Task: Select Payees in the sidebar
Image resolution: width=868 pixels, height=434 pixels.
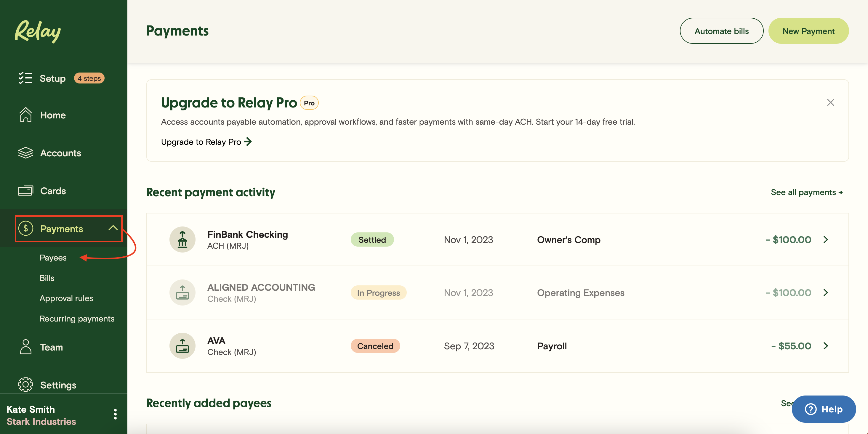Action: coord(53,258)
